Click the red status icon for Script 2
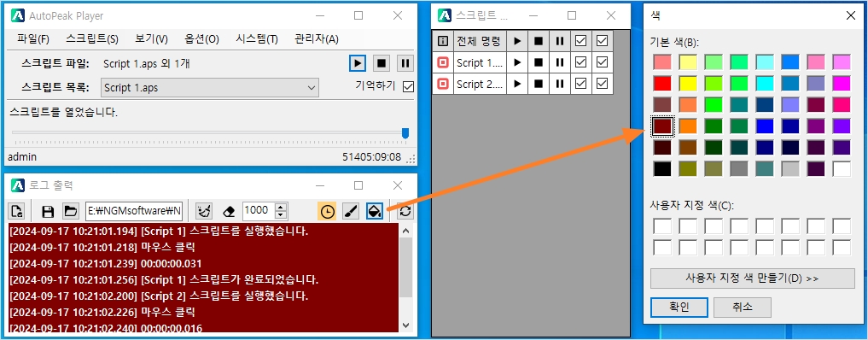This screenshot has width=868, height=340. [443, 85]
